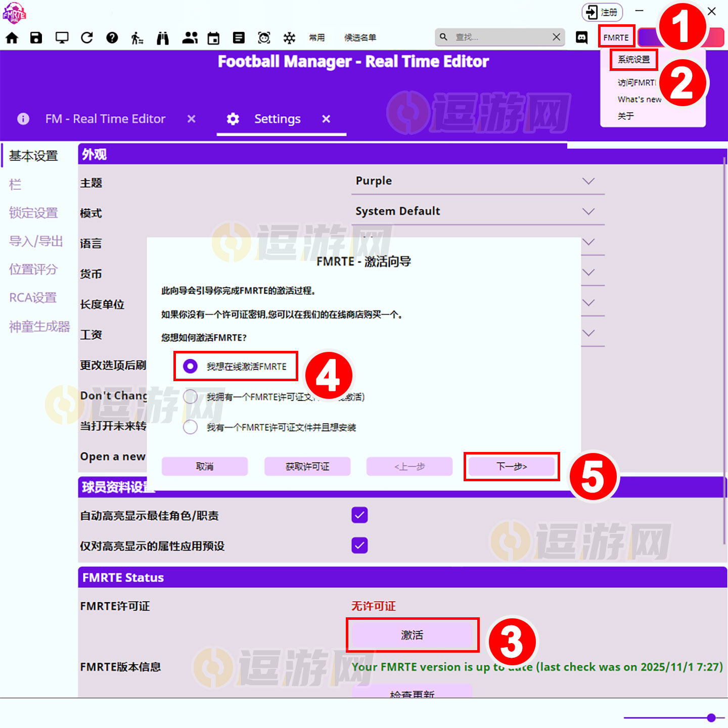
Task: Open the 模式 System Default dropdown
Action: [478, 211]
